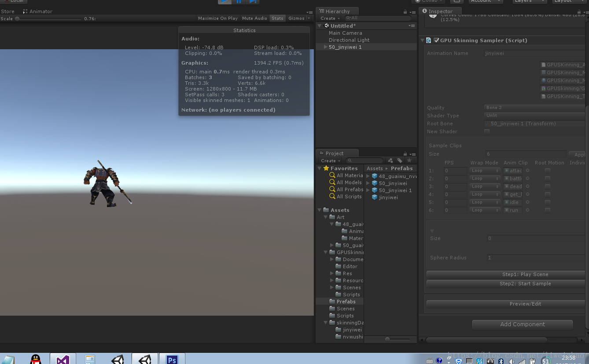The width and height of the screenshot is (589, 364).
Task: Click the Step2: Start Sample button
Action: point(506,284)
